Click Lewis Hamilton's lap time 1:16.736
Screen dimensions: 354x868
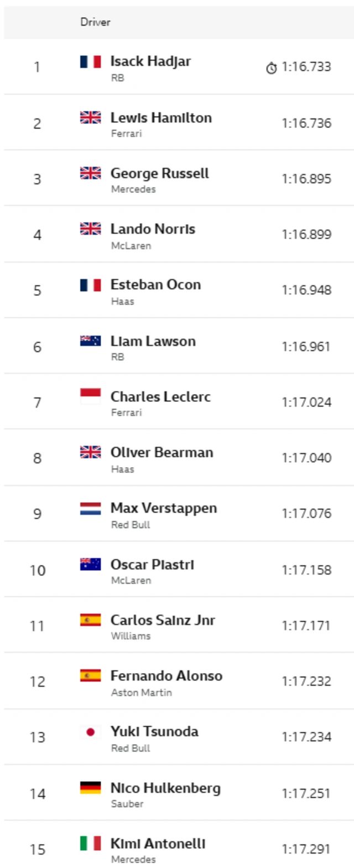coord(306,123)
